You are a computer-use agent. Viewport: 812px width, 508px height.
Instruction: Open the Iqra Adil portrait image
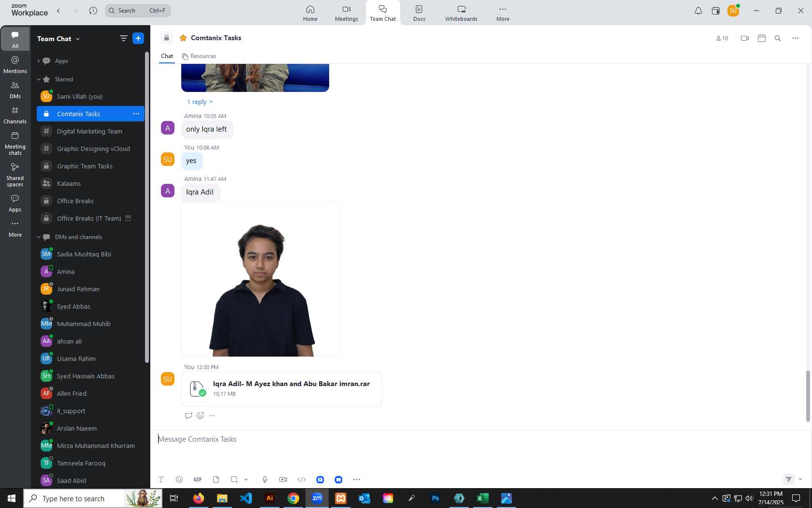click(261, 279)
